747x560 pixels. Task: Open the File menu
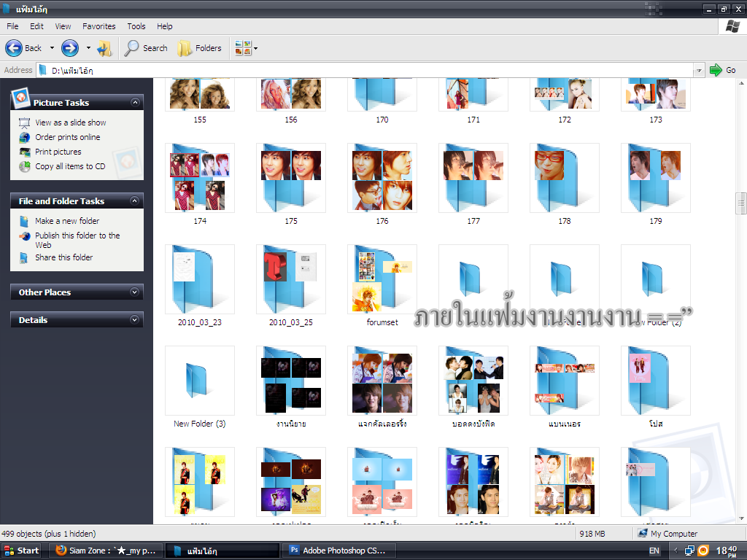coord(13,26)
